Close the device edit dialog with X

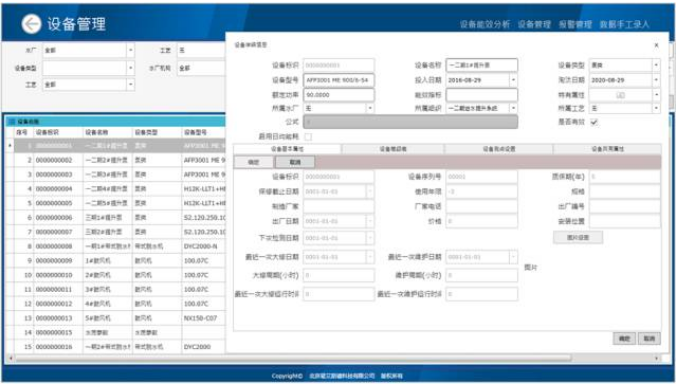656,45
